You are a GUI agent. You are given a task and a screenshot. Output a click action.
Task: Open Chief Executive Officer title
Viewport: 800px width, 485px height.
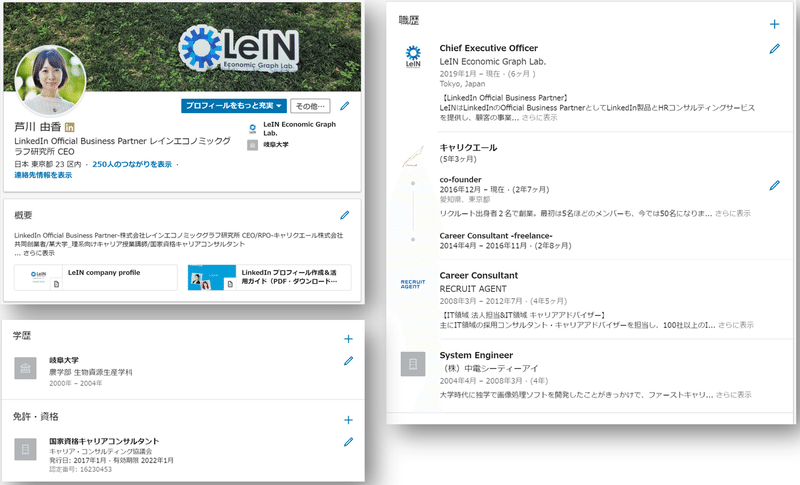pyautogui.click(x=489, y=48)
